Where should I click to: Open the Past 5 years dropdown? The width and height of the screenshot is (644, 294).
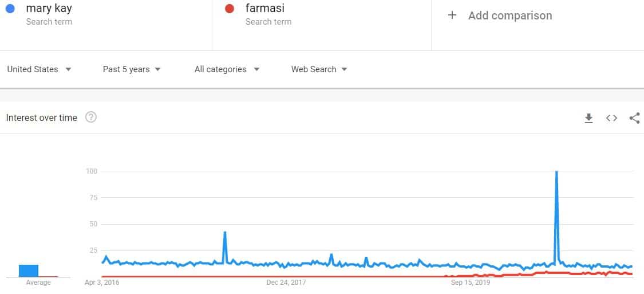pyautogui.click(x=132, y=69)
